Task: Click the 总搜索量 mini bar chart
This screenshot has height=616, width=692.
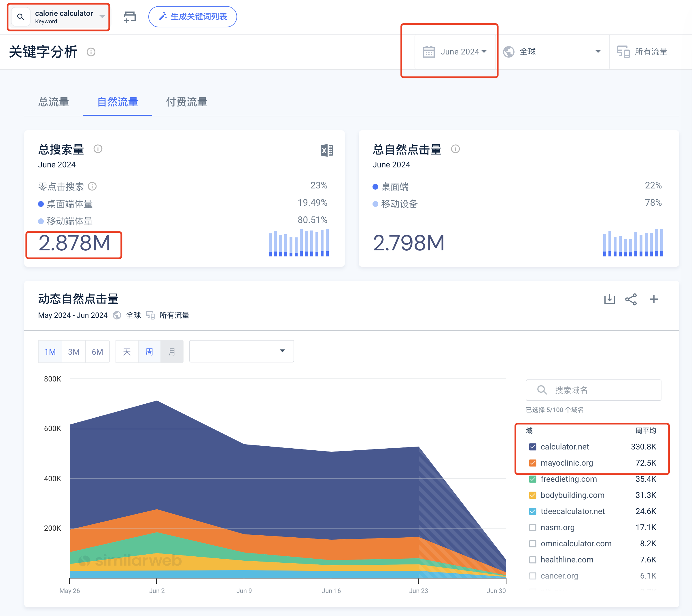Action: (x=298, y=242)
